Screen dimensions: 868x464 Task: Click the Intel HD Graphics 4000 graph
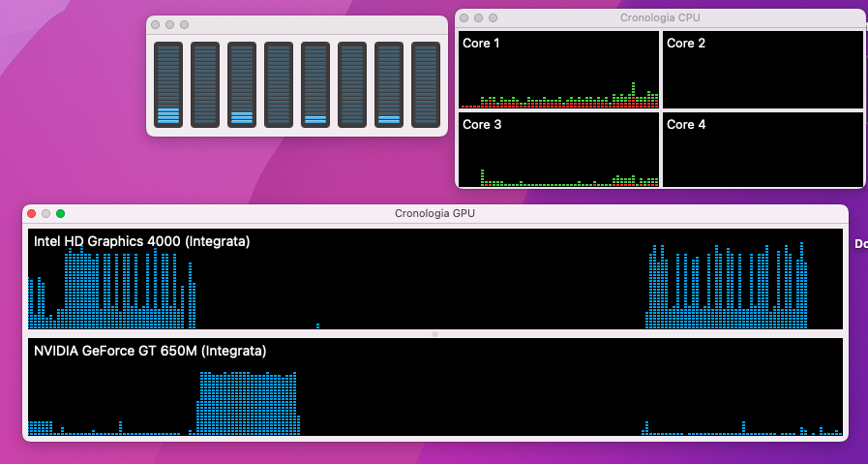coord(435,279)
